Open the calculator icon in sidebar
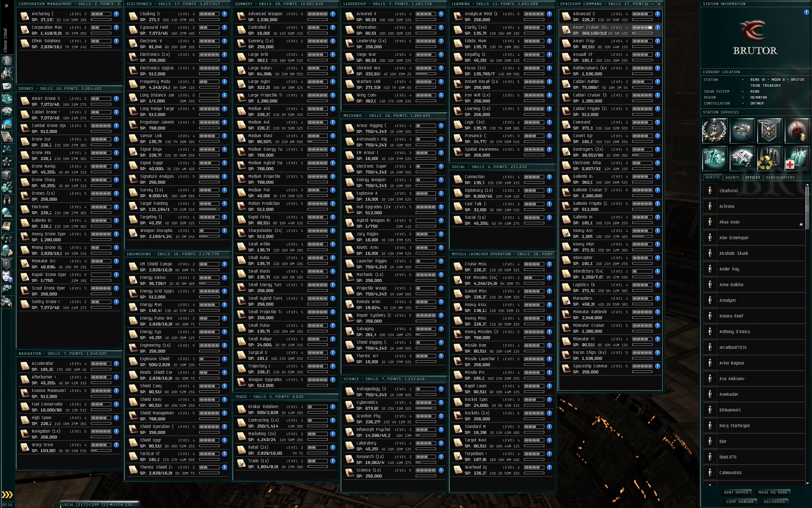Viewport: 812px width, 508px height. point(7,251)
